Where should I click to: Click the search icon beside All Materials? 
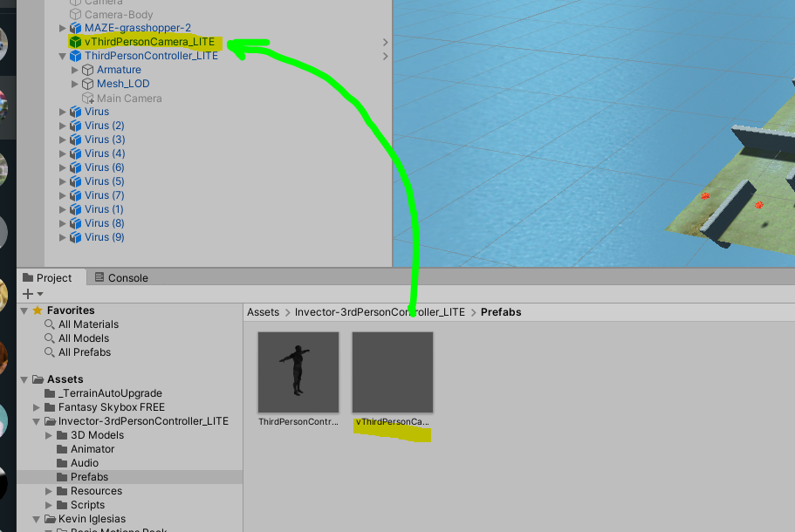tap(50, 324)
